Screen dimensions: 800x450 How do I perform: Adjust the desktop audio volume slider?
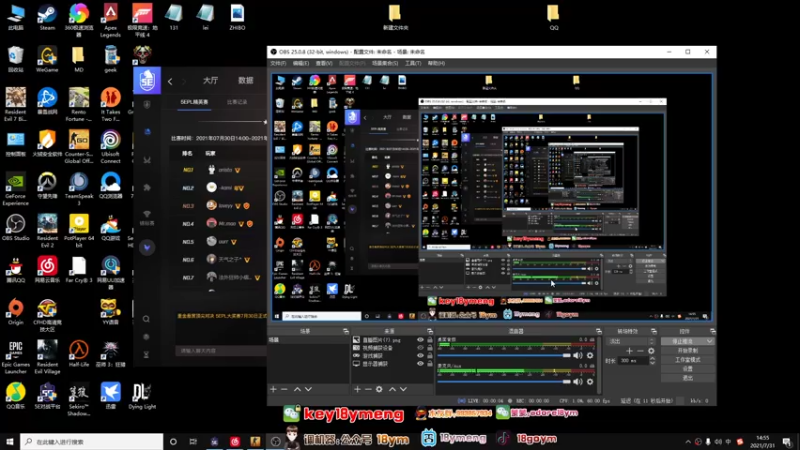504,356
